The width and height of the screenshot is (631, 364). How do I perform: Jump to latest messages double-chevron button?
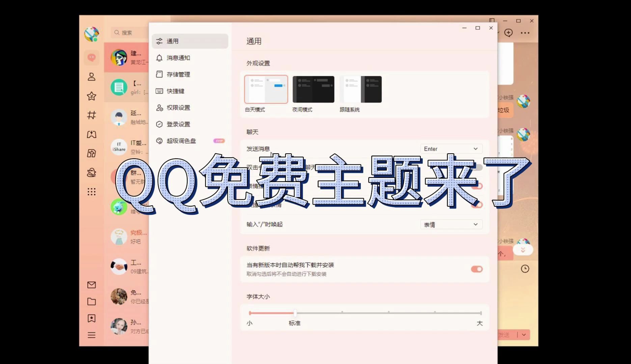pyautogui.click(x=523, y=250)
